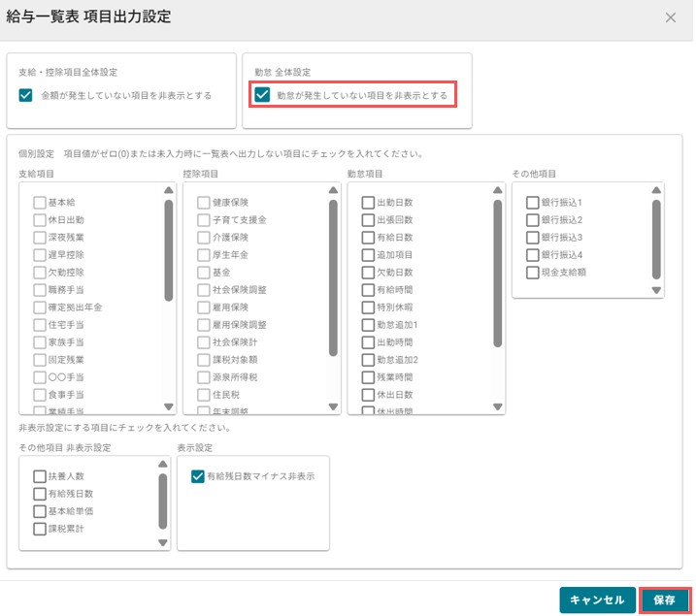Image resolution: width=696 pixels, height=616 pixels.
Task: Check the 確定拠出年金 checkbox
Action: pyautogui.click(x=40, y=308)
